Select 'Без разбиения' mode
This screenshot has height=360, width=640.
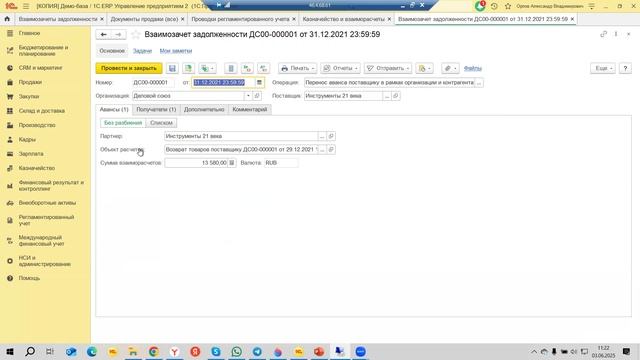click(123, 123)
